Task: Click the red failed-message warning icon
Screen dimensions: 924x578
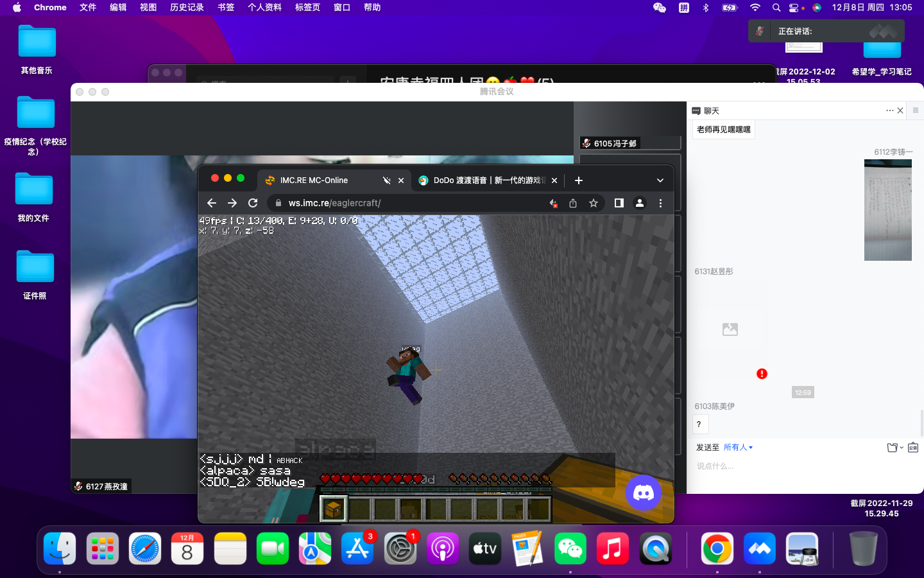Action: click(762, 374)
